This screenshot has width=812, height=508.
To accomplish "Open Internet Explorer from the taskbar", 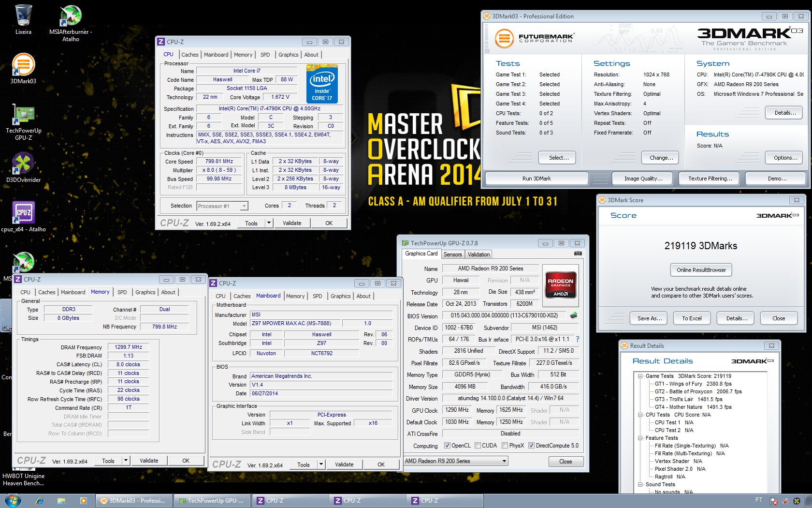I will click(x=40, y=501).
